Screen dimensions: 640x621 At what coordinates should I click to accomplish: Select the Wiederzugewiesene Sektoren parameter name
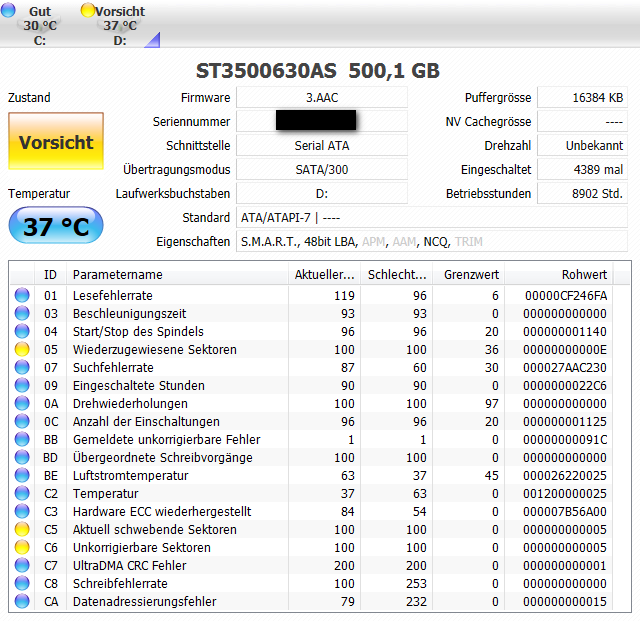coord(155,349)
